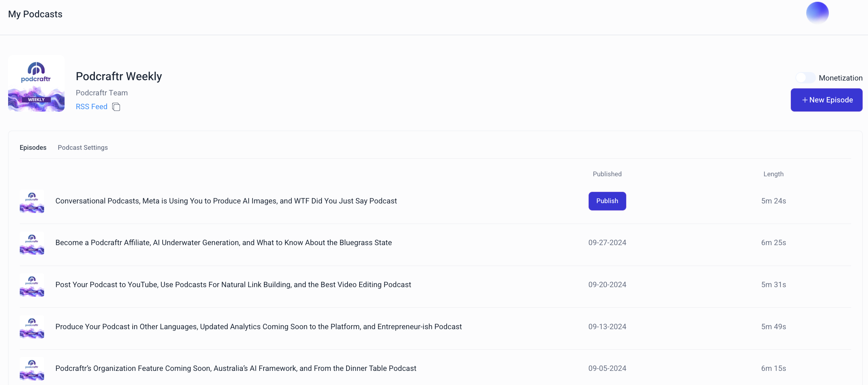Open Conversational Podcasts episode title
Image resolution: width=868 pixels, height=385 pixels.
click(x=226, y=201)
